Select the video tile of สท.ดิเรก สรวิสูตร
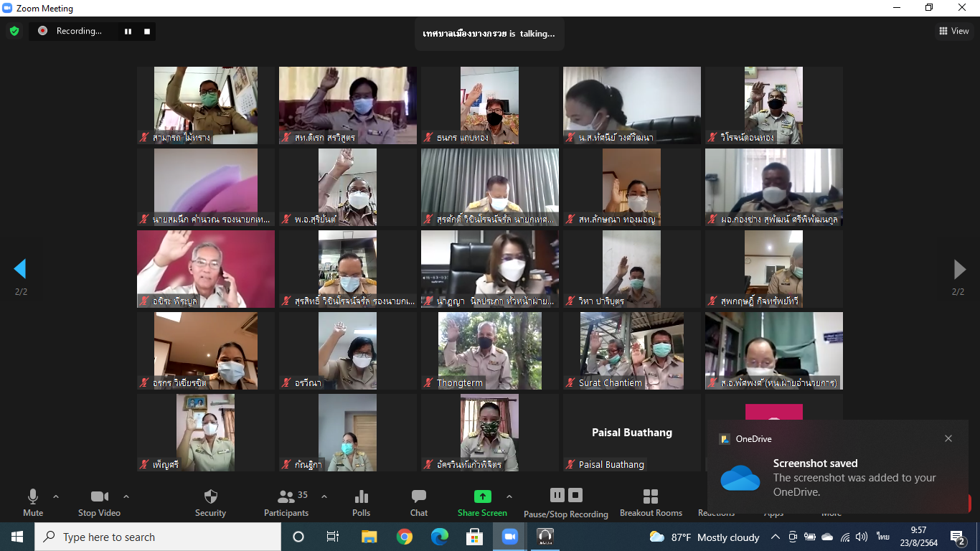 348,105
